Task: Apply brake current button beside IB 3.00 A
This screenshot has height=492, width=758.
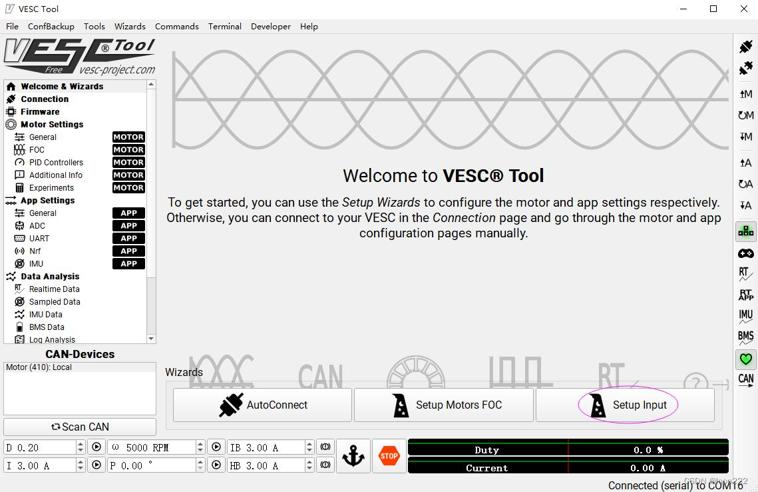Action: click(325, 447)
